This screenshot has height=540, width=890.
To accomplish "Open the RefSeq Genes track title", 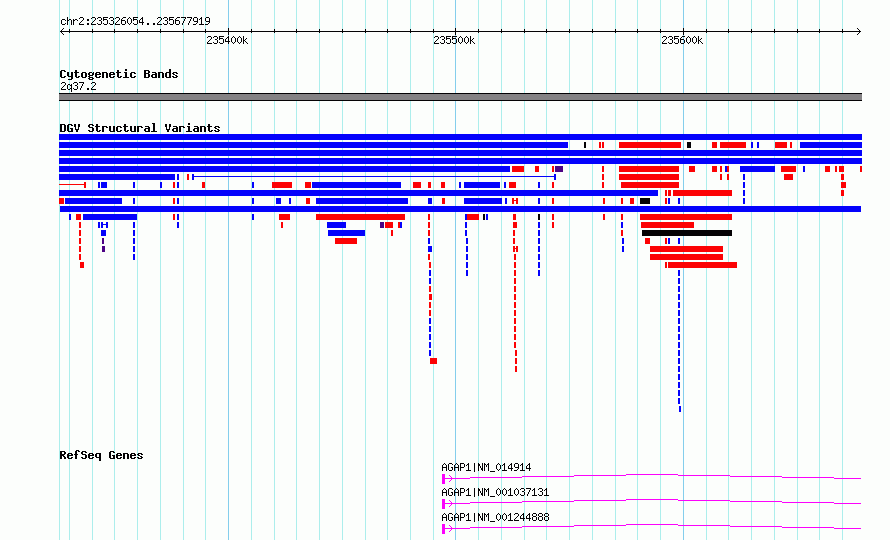I will 101,455.
